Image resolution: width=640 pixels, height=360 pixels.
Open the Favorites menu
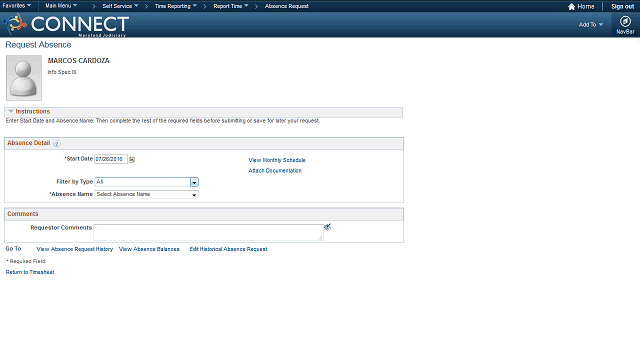[x=17, y=6]
